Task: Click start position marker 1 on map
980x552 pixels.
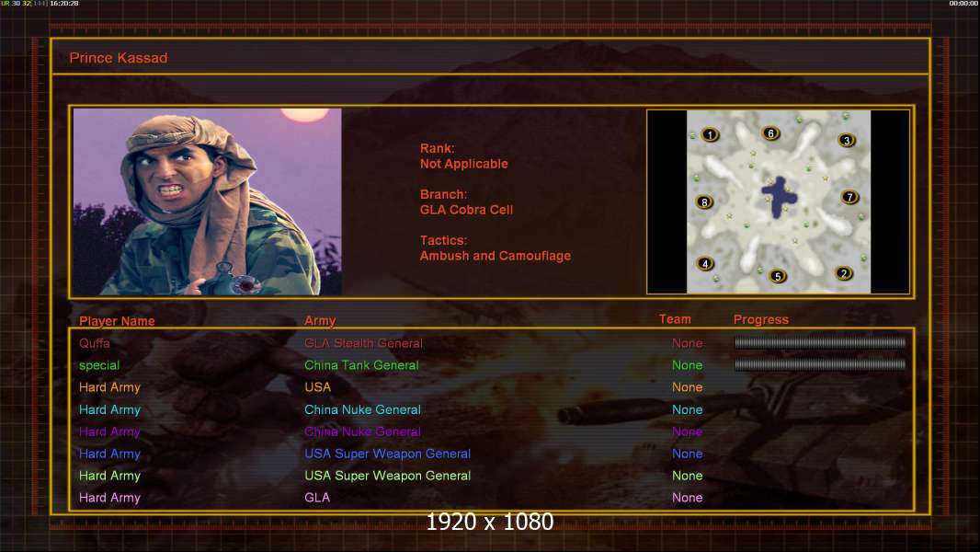Action: coord(710,134)
